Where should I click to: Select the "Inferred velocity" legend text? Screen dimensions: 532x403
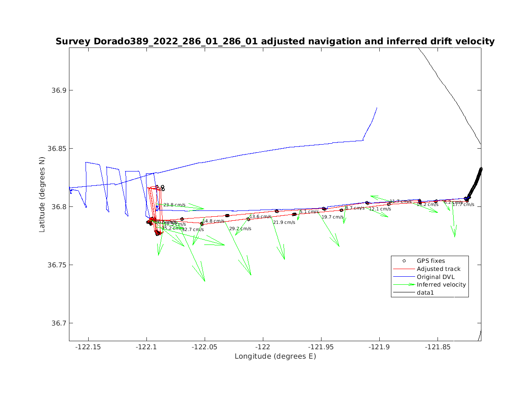click(441, 285)
